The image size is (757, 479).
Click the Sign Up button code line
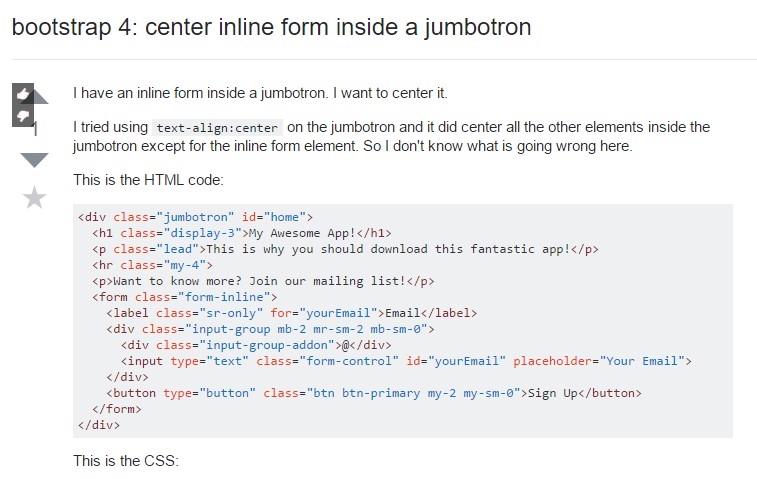coord(374,393)
